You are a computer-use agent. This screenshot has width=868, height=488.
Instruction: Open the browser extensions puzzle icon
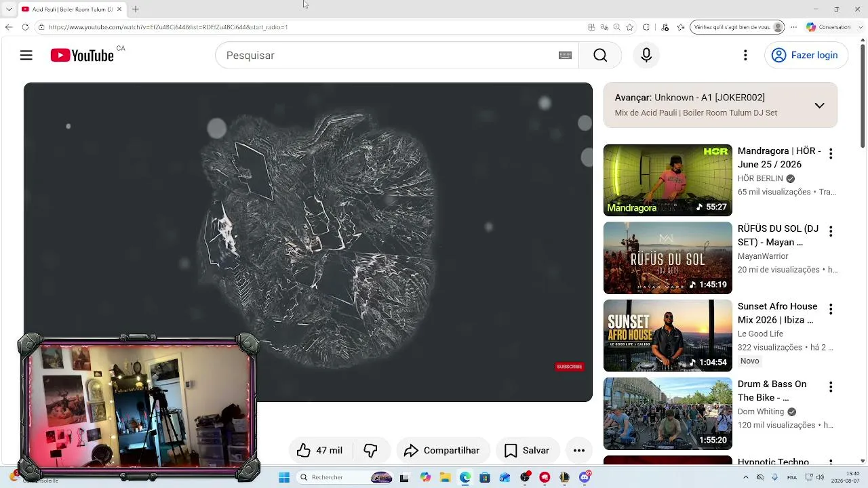(646, 27)
